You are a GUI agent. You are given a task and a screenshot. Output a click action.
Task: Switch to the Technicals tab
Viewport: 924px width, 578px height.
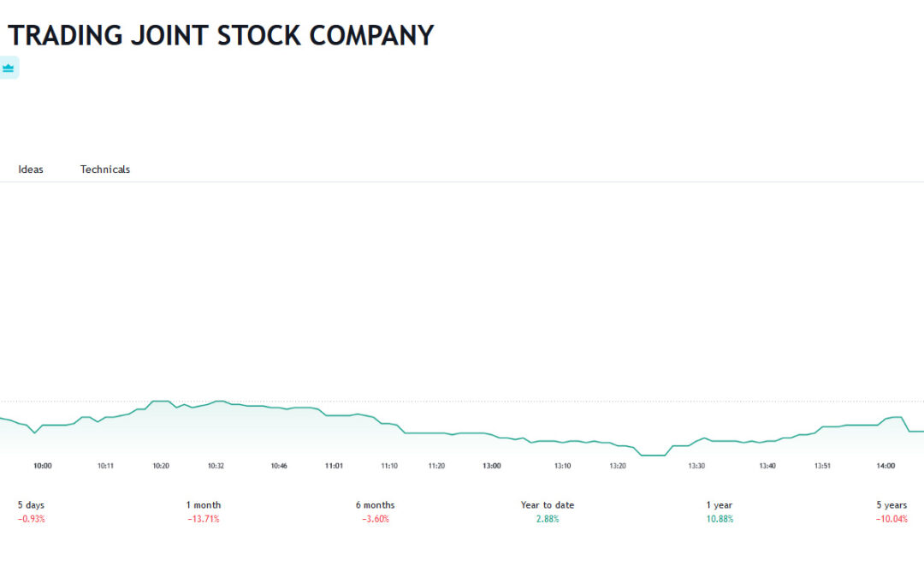click(x=105, y=170)
